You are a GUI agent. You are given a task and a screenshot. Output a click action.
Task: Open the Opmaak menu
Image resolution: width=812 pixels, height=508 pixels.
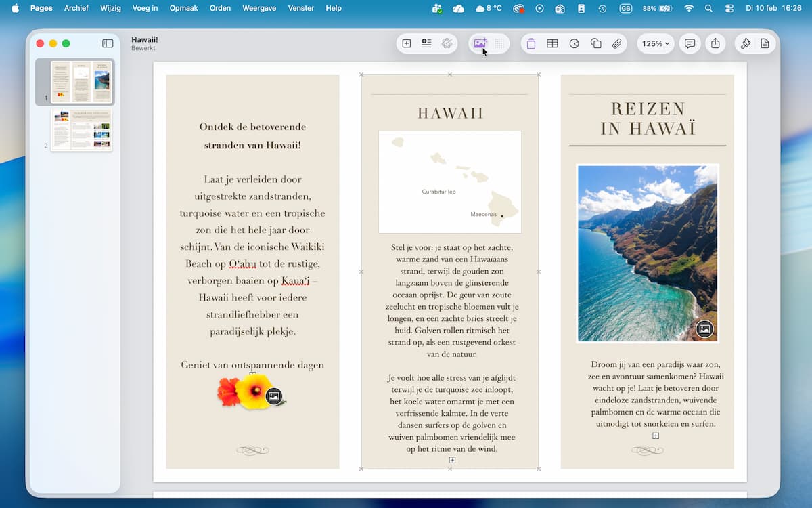(183, 8)
